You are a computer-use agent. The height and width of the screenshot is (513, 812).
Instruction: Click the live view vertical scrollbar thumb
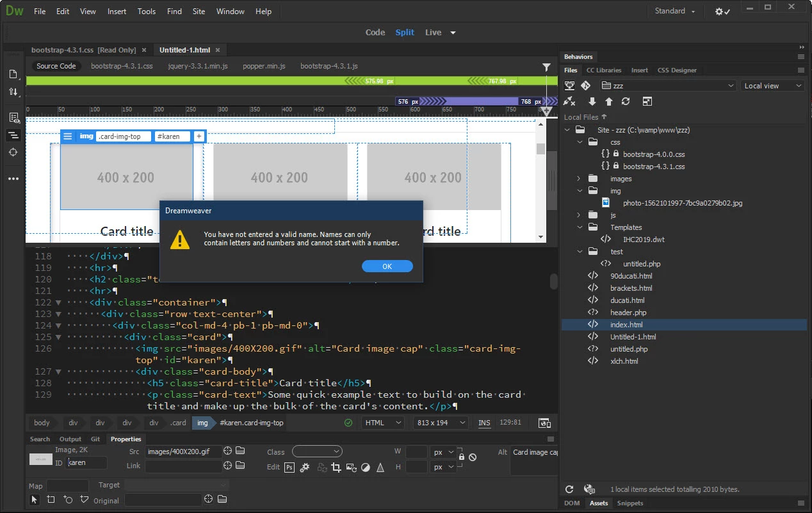tap(540, 149)
